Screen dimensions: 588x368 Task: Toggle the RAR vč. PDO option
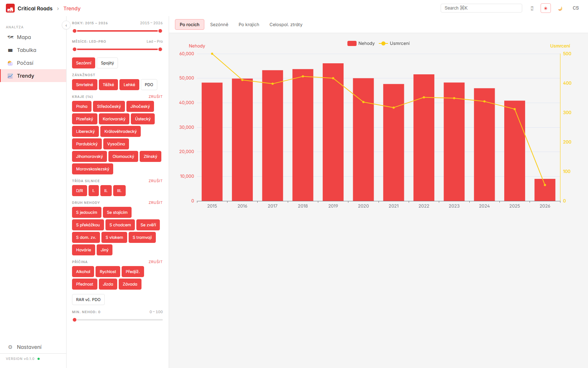pos(88,300)
